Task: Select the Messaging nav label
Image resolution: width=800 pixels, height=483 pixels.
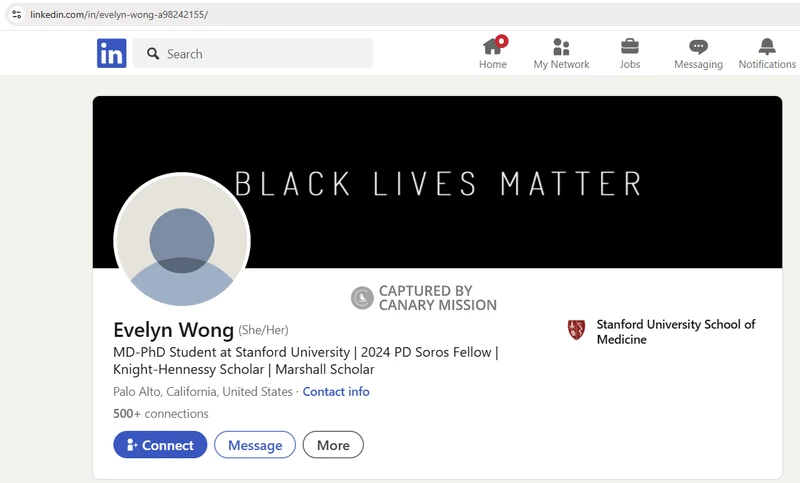Action: click(698, 64)
